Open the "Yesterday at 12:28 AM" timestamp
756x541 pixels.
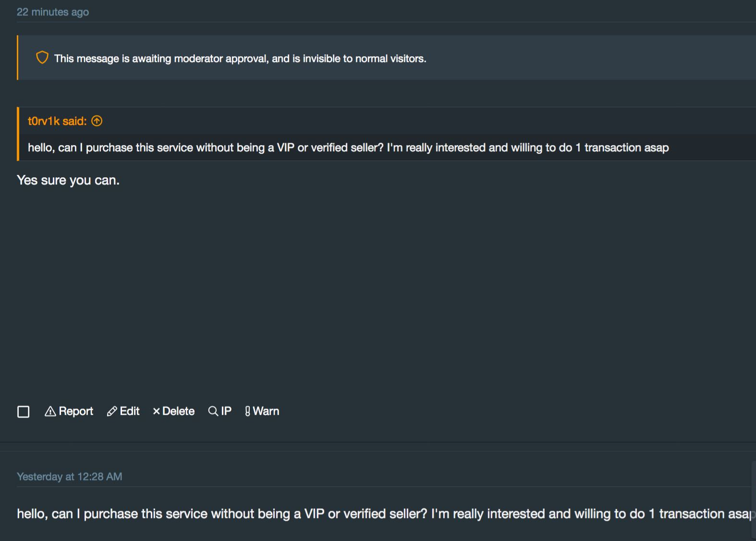tap(70, 477)
